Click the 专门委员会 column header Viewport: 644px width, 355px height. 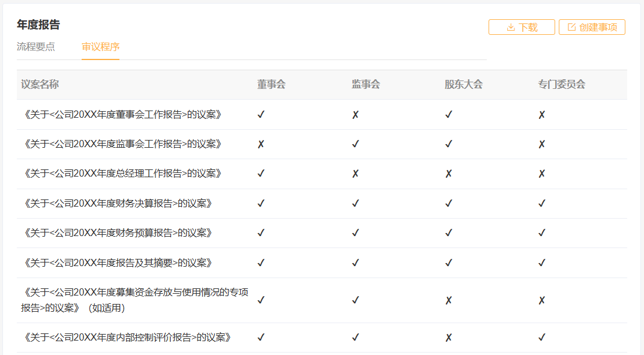coord(562,84)
